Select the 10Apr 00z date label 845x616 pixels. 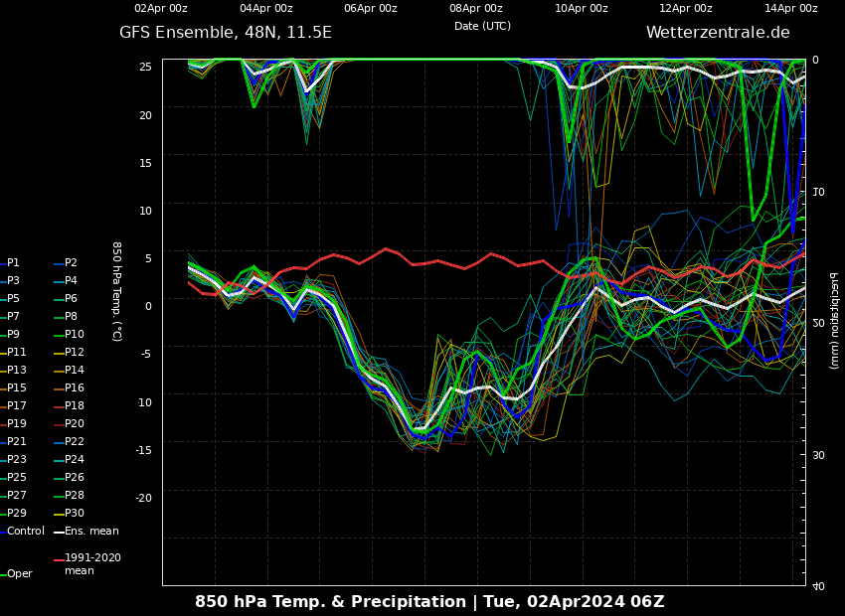tap(581, 9)
